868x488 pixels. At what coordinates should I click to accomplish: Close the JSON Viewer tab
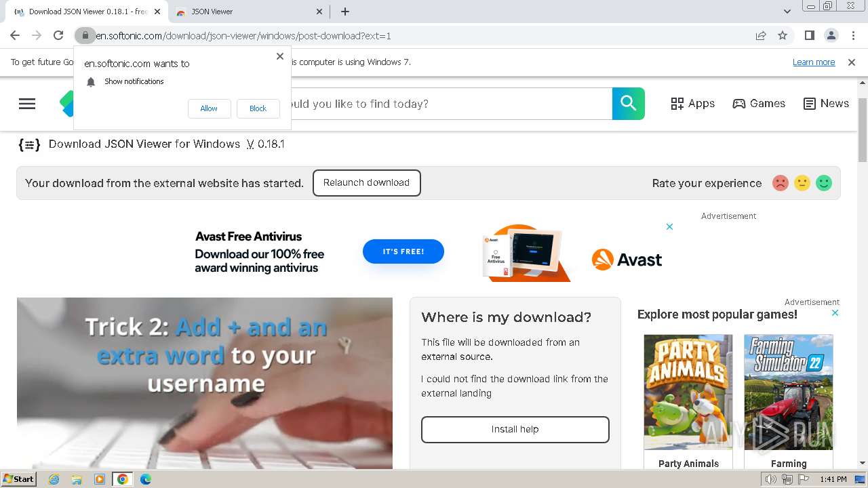[320, 12]
